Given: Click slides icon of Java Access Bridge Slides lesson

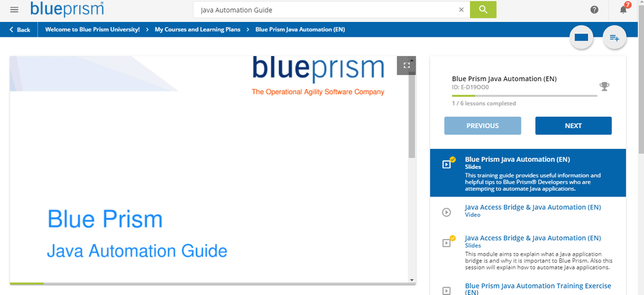Looking at the screenshot, I should click(x=447, y=242).
